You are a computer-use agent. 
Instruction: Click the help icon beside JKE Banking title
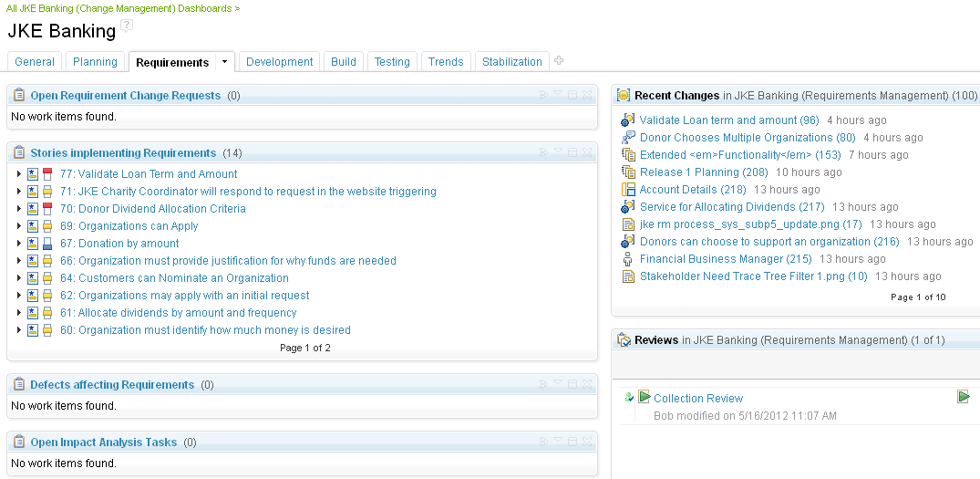(x=126, y=26)
